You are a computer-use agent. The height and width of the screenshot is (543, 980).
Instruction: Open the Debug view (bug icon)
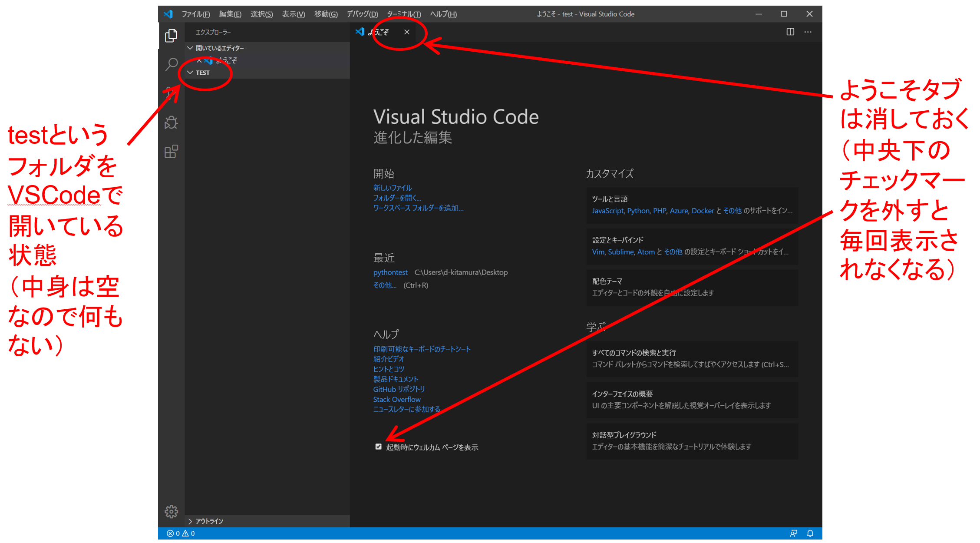tap(171, 123)
